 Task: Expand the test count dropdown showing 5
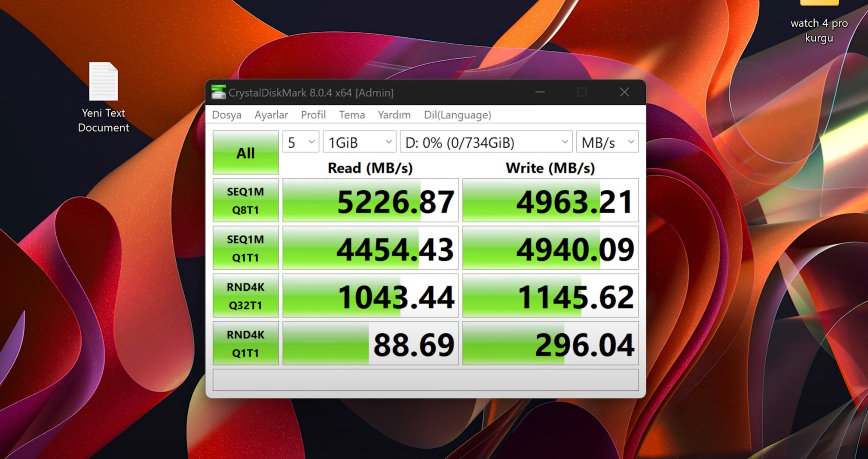tap(301, 142)
